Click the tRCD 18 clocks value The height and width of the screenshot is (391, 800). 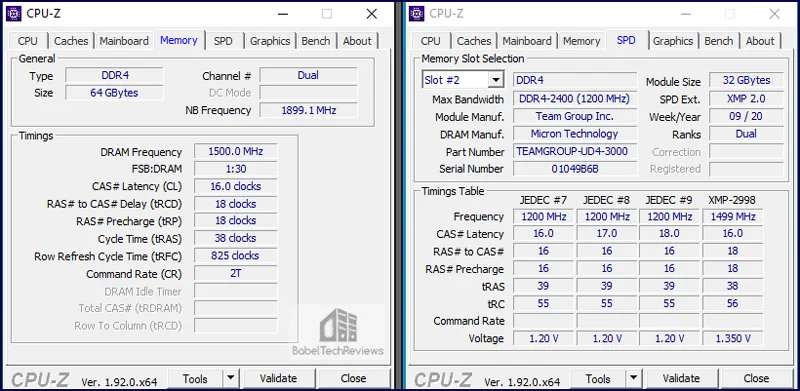click(x=236, y=204)
